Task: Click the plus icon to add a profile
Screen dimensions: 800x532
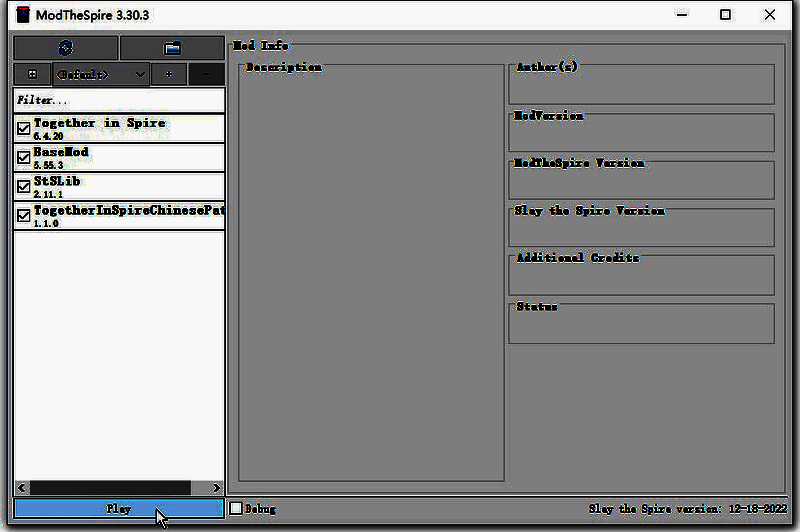Action: 169,74
